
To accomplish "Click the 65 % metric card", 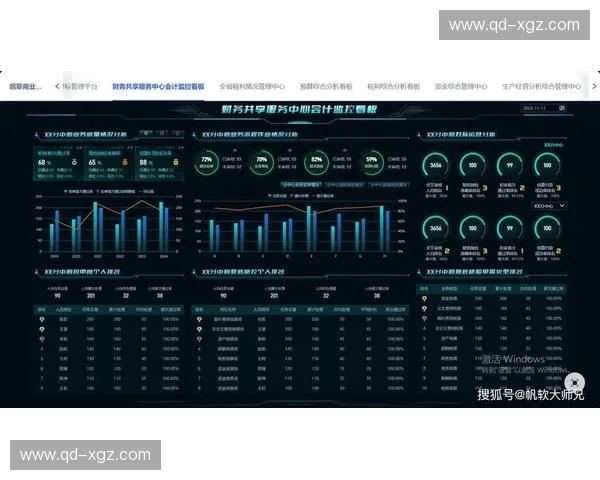I will click(x=109, y=163).
